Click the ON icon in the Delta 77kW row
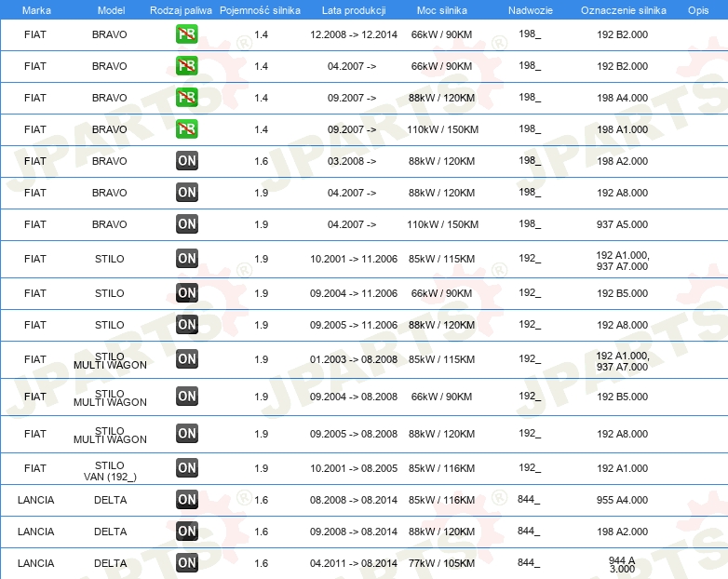728x579 pixels. point(186,562)
